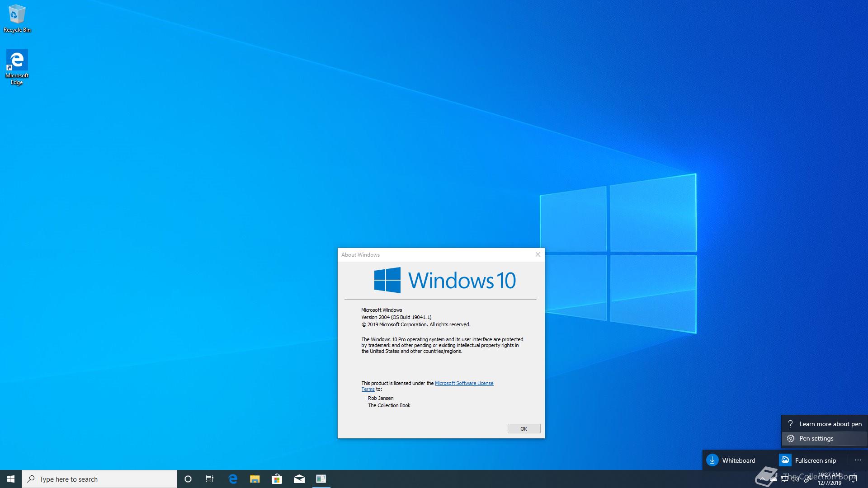
Task: Open the Action Center notification icon
Action: pyautogui.click(x=853, y=479)
